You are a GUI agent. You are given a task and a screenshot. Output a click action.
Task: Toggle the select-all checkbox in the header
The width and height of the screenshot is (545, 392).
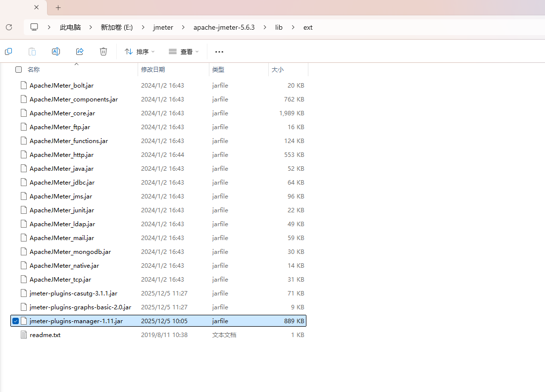[x=19, y=69]
